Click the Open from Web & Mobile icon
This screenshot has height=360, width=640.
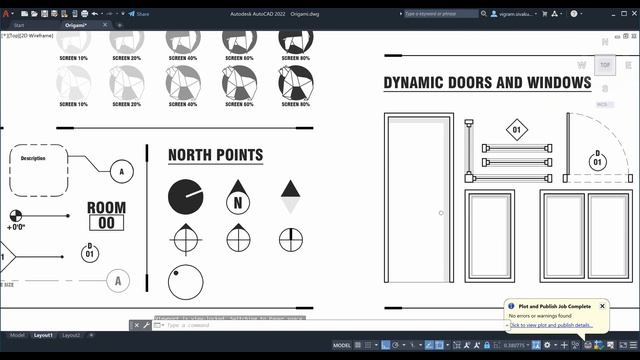(x=64, y=13)
